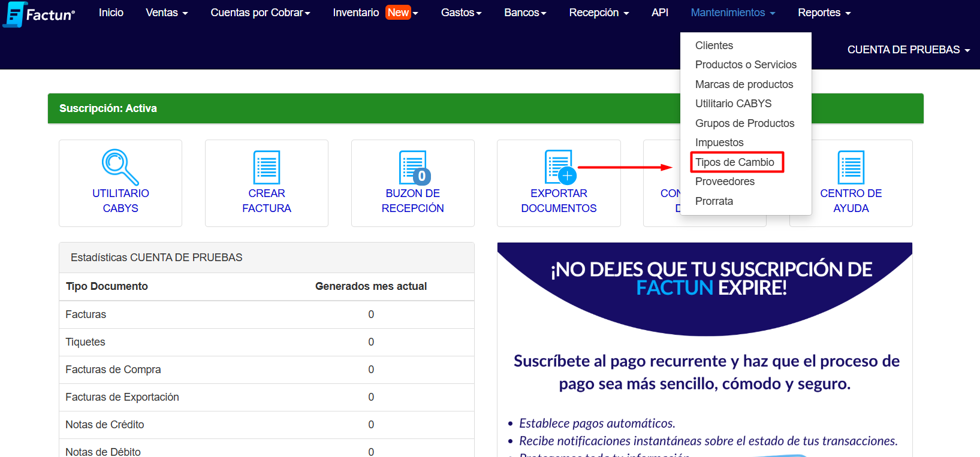The width and height of the screenshot is (980, 457).
Task: Expand the Inventario dropdown
Action: (x=375, y=13)
